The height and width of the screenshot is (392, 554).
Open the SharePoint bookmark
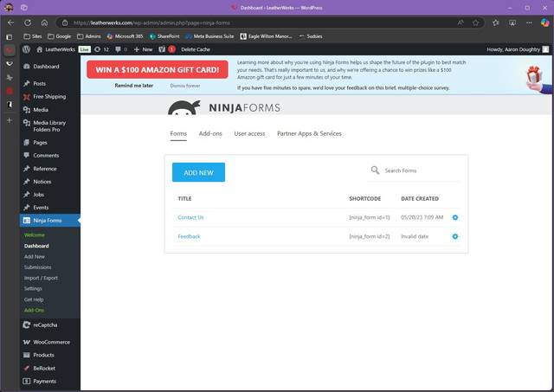[164, 36]
